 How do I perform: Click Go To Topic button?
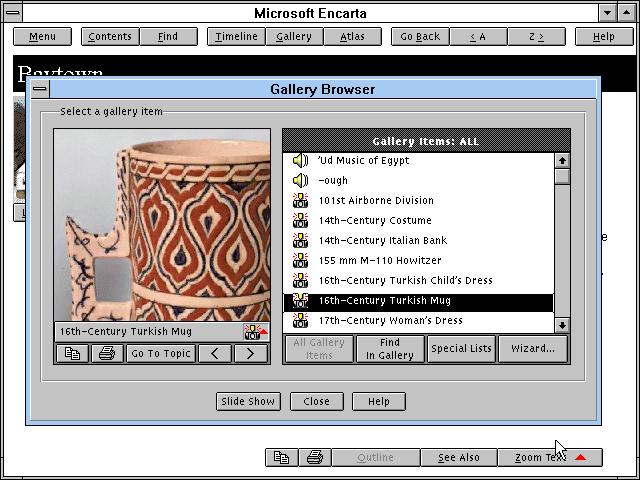pos(161,353)
